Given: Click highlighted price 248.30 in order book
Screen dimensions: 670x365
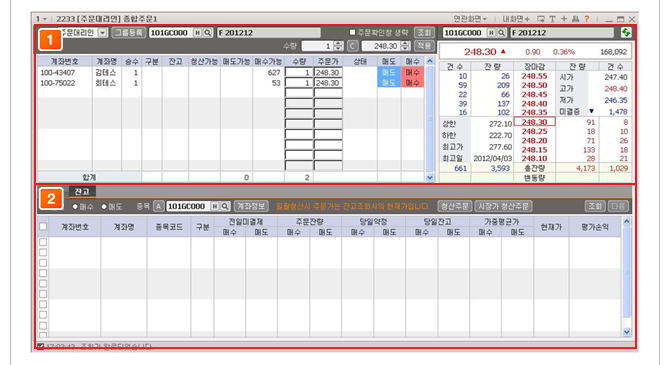Looking at the screenshot, I should pyautogui.click(x=535, y=122).
